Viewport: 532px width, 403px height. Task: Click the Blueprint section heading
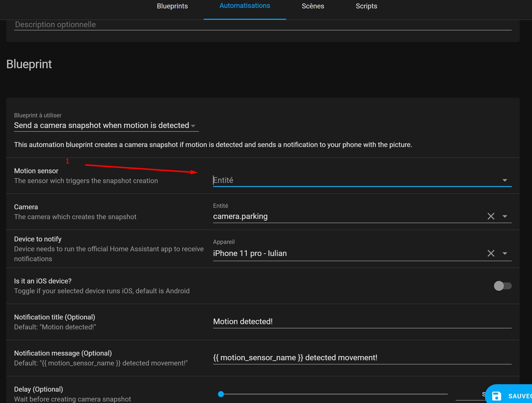29,64
